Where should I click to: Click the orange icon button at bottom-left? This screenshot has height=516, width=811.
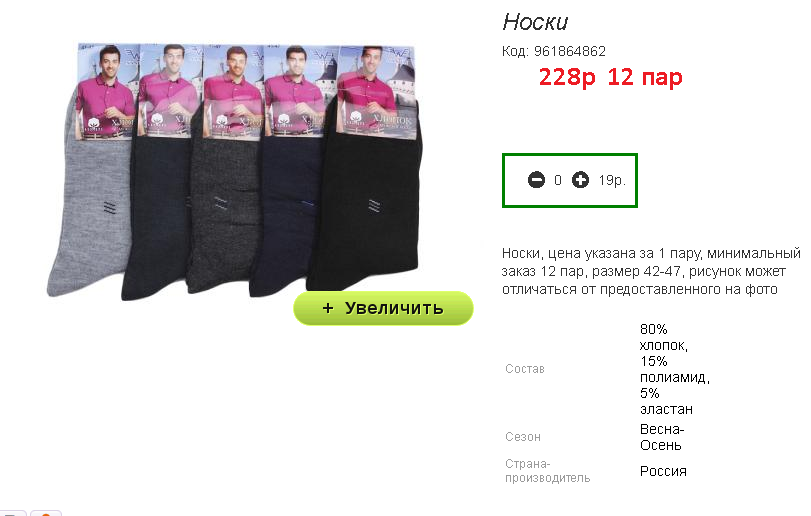click(46, 513)
